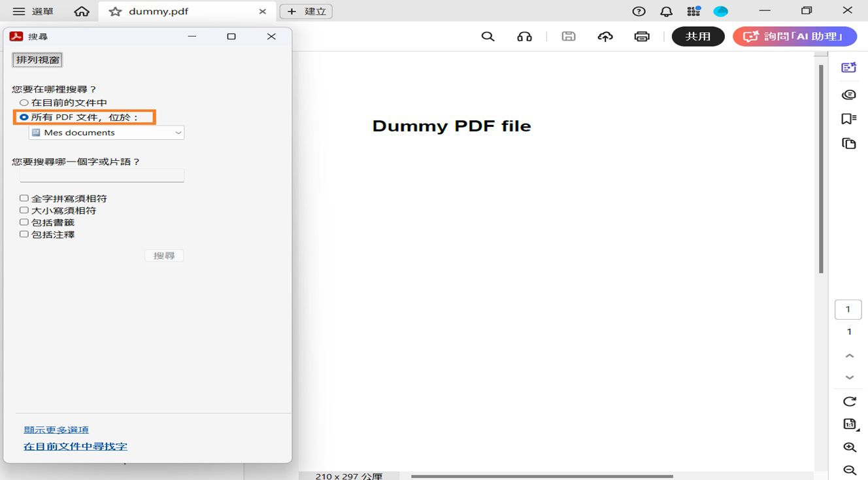Click the headphones read-aloud icon
This screenshot has height=480, width=868.
(524, 37)
